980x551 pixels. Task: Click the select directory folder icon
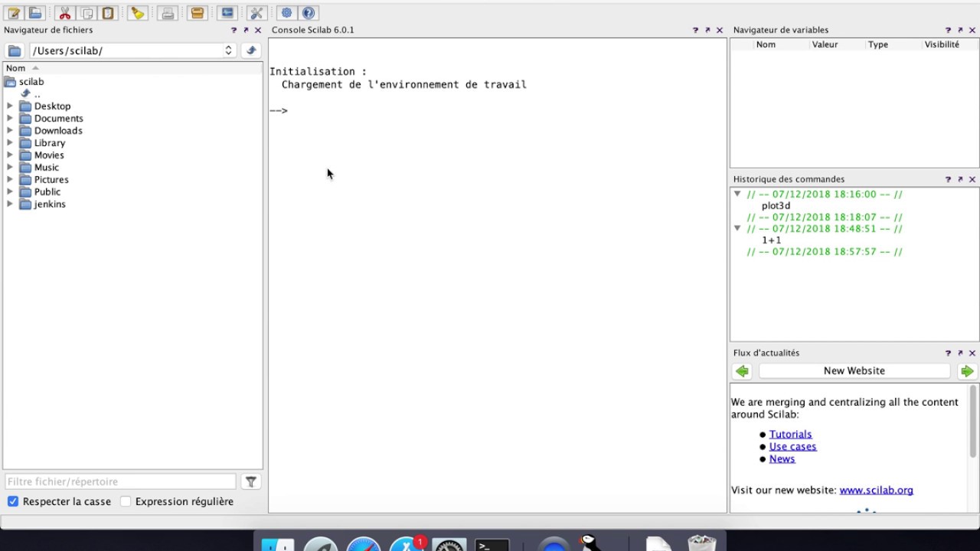pos(15,51)
